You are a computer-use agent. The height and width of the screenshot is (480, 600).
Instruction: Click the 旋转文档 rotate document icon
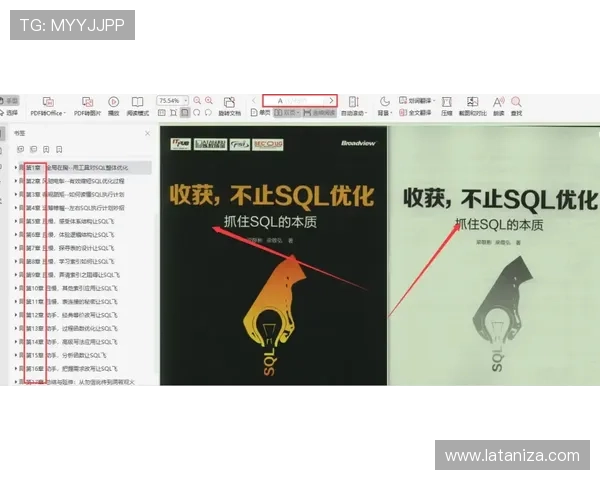(x=229, y=102)
